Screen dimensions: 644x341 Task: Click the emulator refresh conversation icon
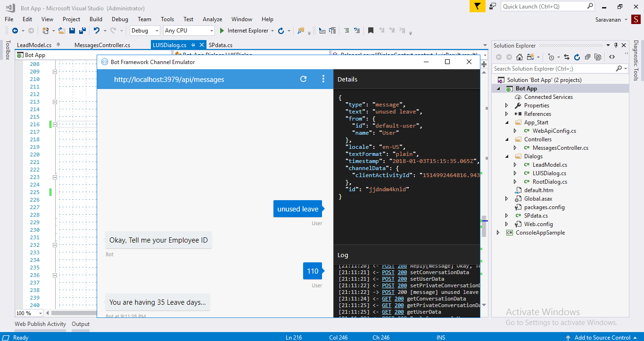(x=304, y=79)
